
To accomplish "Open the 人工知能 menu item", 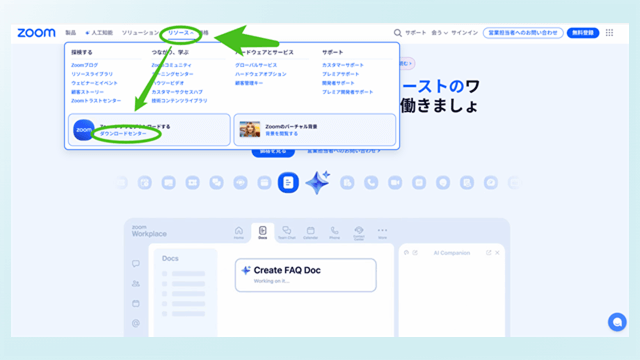I will pyautogui.click(x=99, y=33).
